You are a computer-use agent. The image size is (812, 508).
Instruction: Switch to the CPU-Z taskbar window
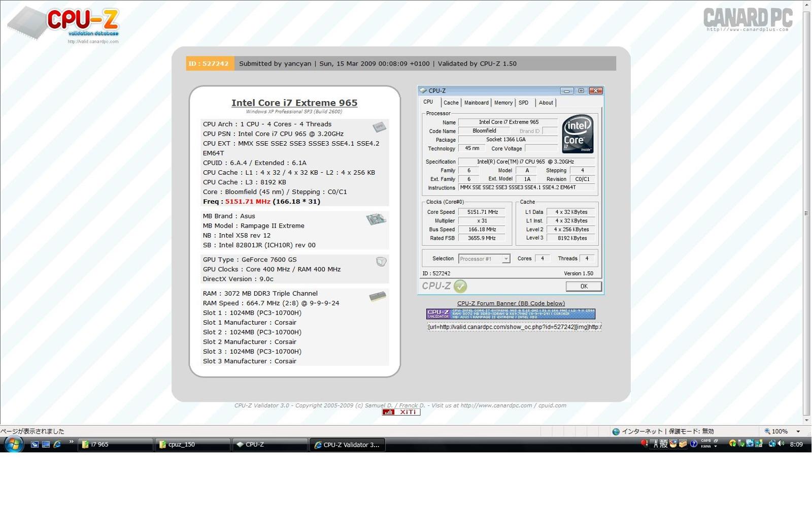tap(270, 444)
